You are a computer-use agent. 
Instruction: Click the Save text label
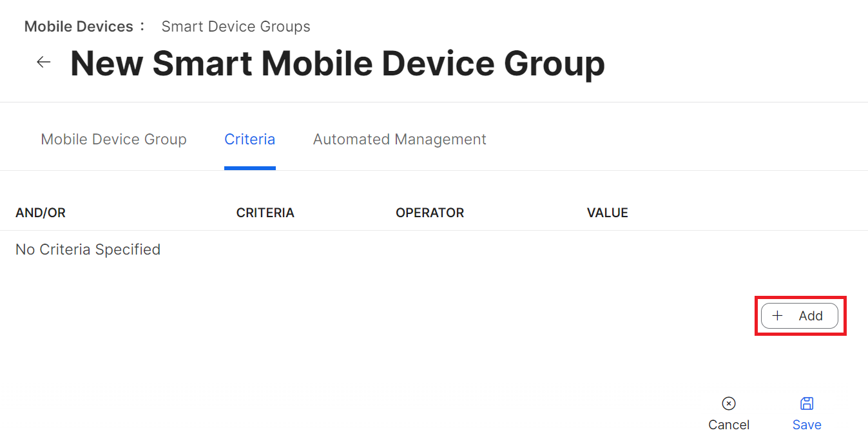pos(807,425)
